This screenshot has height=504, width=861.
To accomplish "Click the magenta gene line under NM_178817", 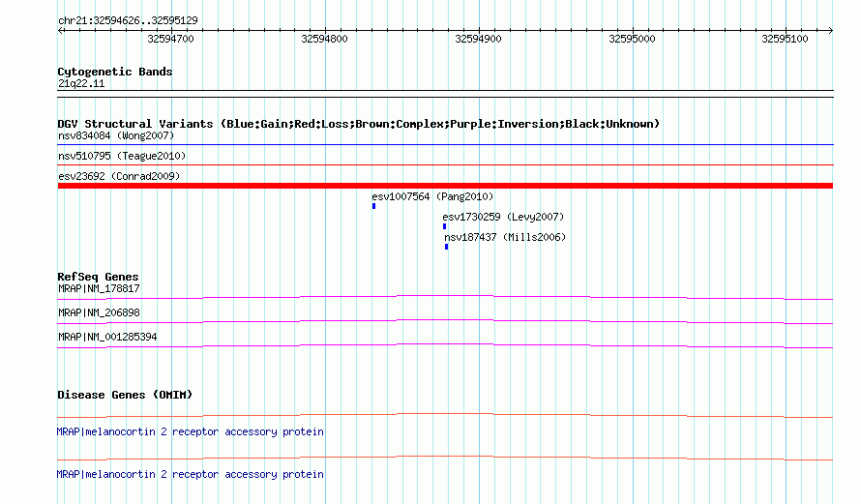I will coord(445,297).
